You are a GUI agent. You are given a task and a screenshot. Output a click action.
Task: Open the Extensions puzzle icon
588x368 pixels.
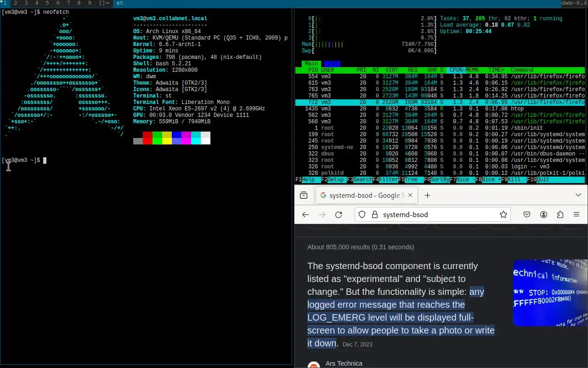pyautogui.click(x=560, y=214)
